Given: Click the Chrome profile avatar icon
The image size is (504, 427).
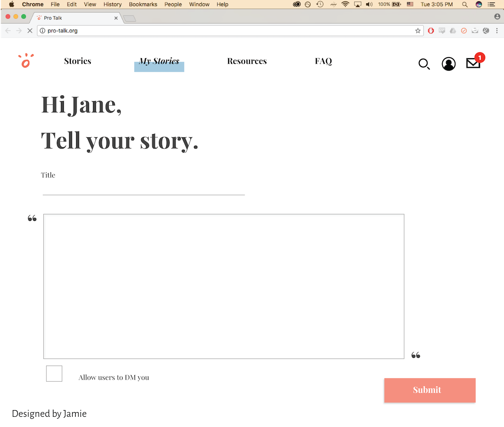Looking at the screenshot, I should tap(497, 16).
